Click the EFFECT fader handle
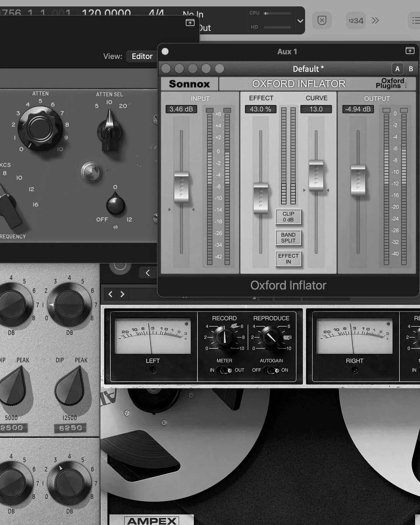Screen dimensions: 420x525 click(260, 198)
